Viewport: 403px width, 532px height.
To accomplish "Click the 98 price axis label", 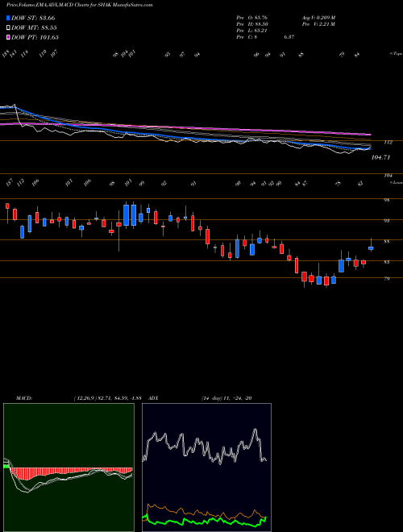I will tap(386, 201).
